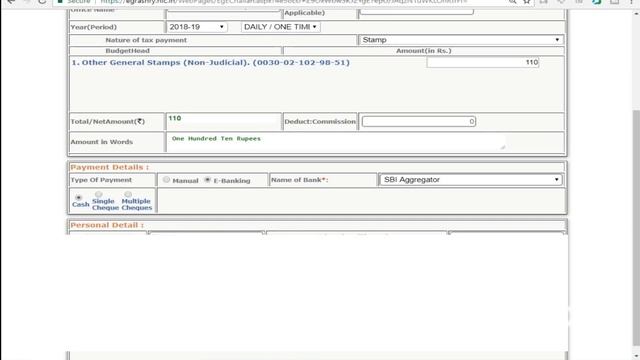Click the Name of Bank label
The width and height of the screenshot is (640, 360).
[x=300, y=180]
